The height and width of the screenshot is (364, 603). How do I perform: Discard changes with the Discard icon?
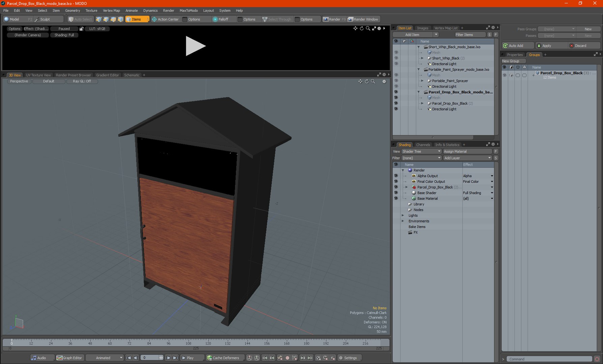tap(572, 45)
